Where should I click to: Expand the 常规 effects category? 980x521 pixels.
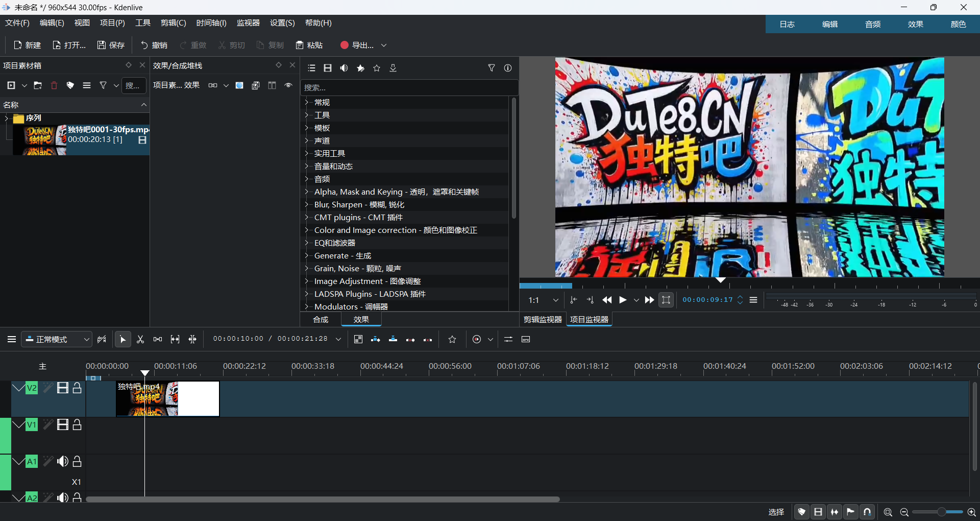click(307, 102)
